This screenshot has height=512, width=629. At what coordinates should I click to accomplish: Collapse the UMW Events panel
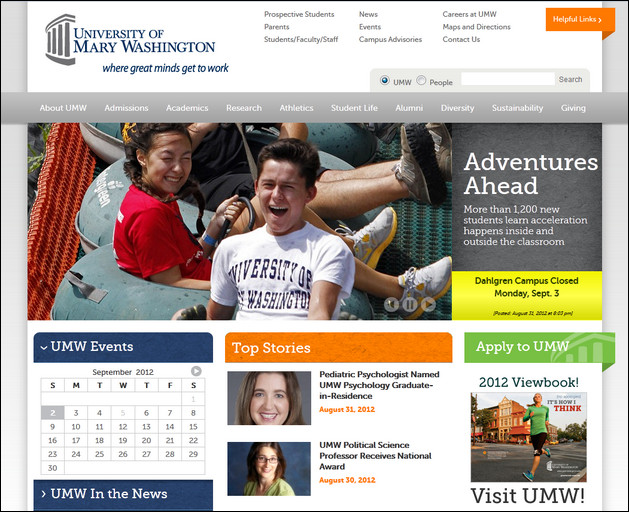click(x=44, y=348)
